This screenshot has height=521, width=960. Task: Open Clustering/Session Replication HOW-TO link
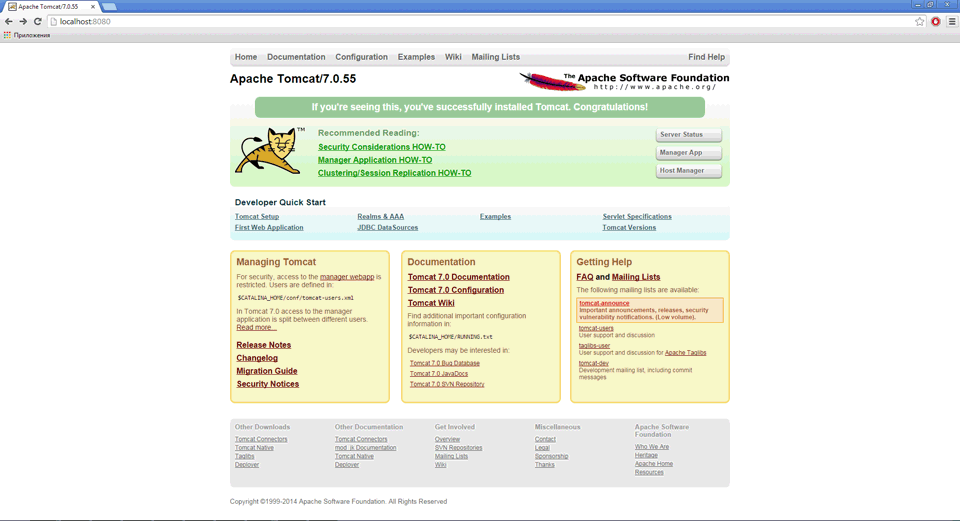tap(394, 173)
